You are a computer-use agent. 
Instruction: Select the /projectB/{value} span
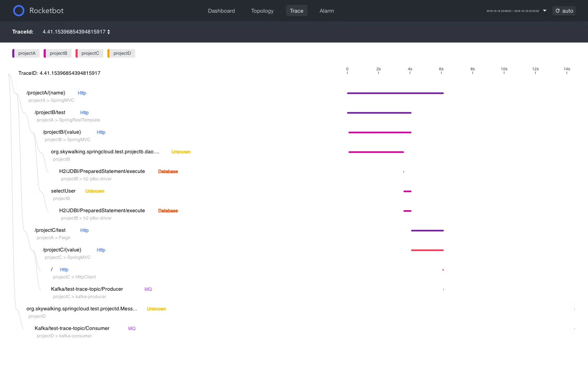tap(62, 132)
